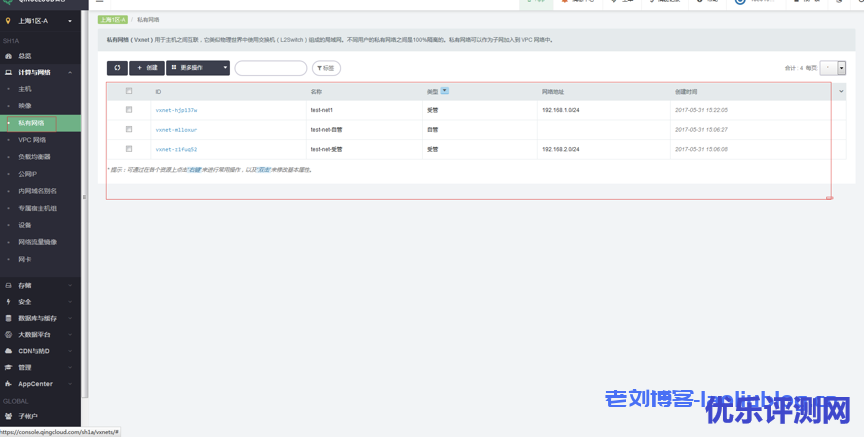Open the type column filter dropdown icon
The height and width of the screenshot is (437, 864).
pyautogui.click(x=445, y=91)
